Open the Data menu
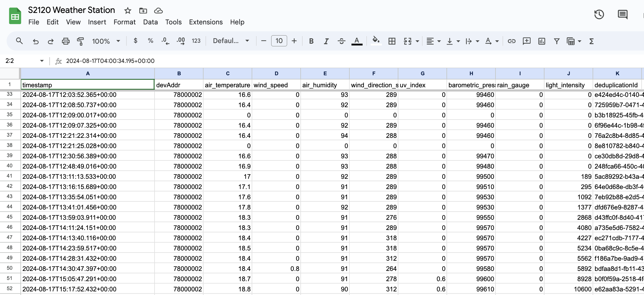Viewport: 644px width, 295px height. (150, 22)
